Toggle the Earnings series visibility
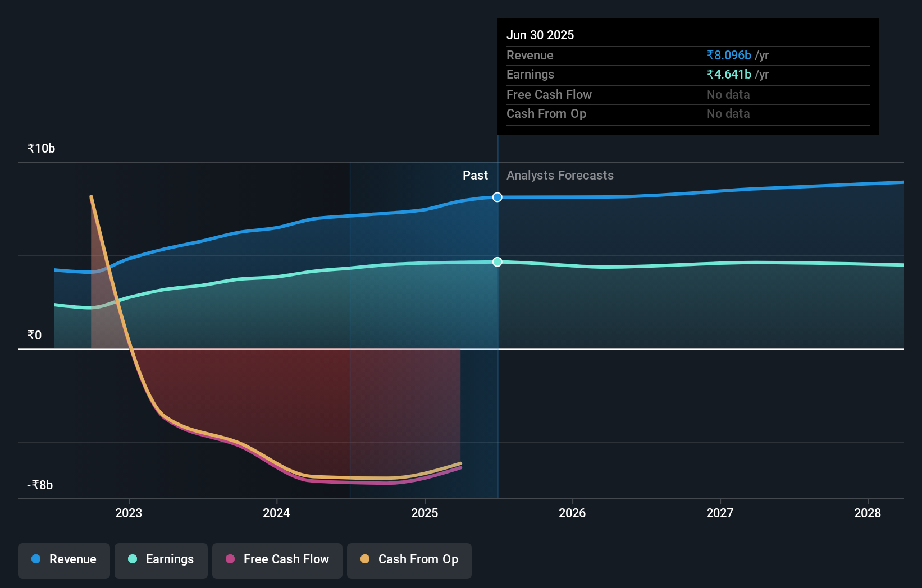922x588 pixels. pyautogui.click(x=161, y=559)
